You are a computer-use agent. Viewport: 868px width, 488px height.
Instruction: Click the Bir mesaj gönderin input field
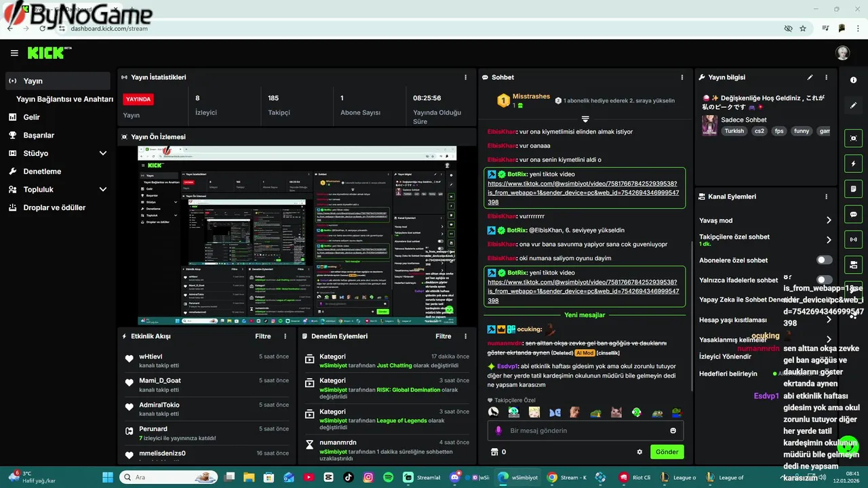tap(587, 430)
